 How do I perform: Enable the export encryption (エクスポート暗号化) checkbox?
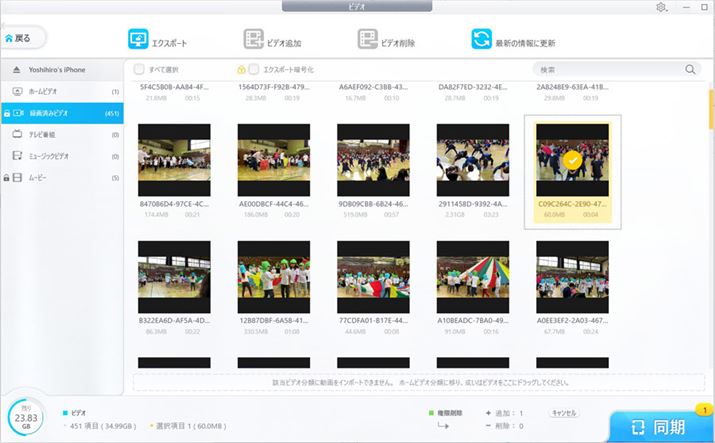click(x=254, y=70)
